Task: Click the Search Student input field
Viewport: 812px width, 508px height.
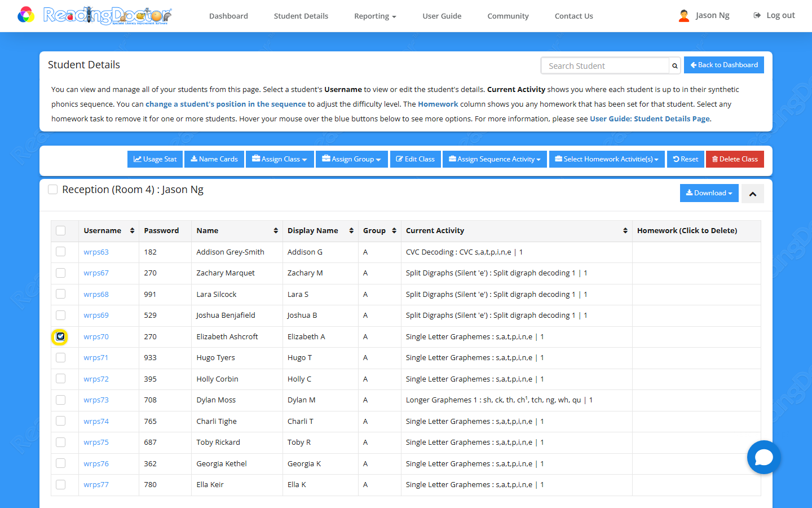Action: coord(605,65)
